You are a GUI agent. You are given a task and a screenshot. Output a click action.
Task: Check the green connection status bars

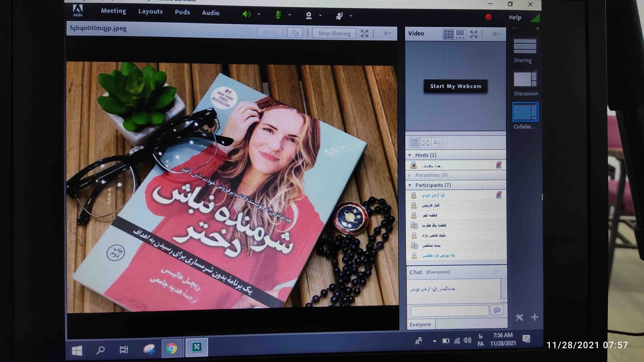(535, 18)
